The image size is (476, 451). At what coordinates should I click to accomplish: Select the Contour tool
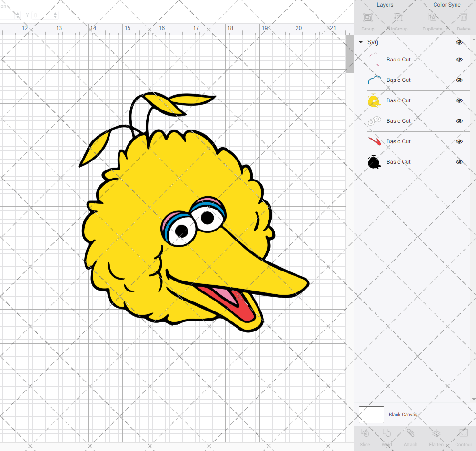464,433
